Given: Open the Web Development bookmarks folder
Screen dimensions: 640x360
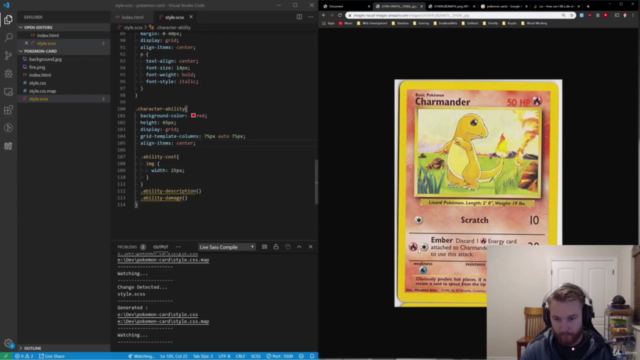Looking at the screenshot, I should (372, 23).
